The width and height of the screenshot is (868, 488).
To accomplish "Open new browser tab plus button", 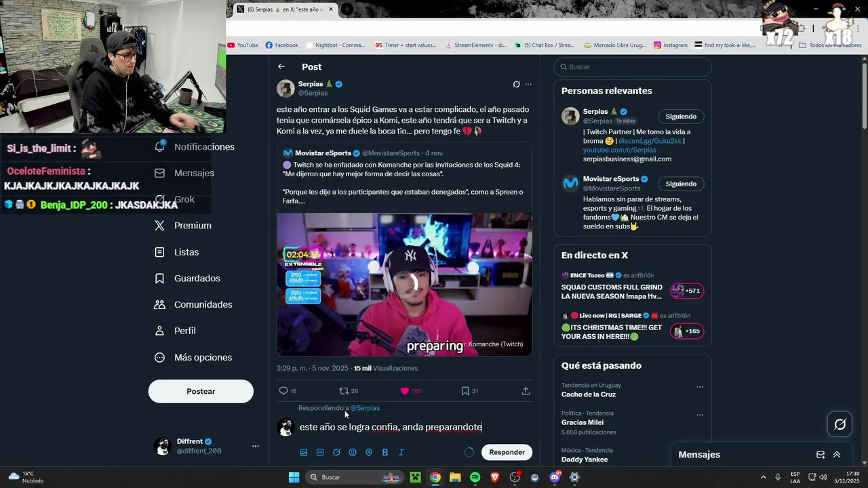I will click(347, 9).
